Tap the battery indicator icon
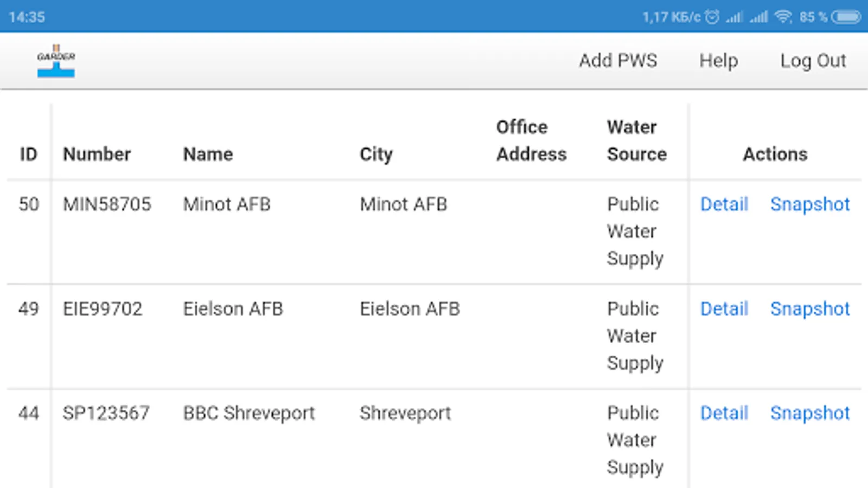This screenshot has height=488, width=868. tap(846, 17)
